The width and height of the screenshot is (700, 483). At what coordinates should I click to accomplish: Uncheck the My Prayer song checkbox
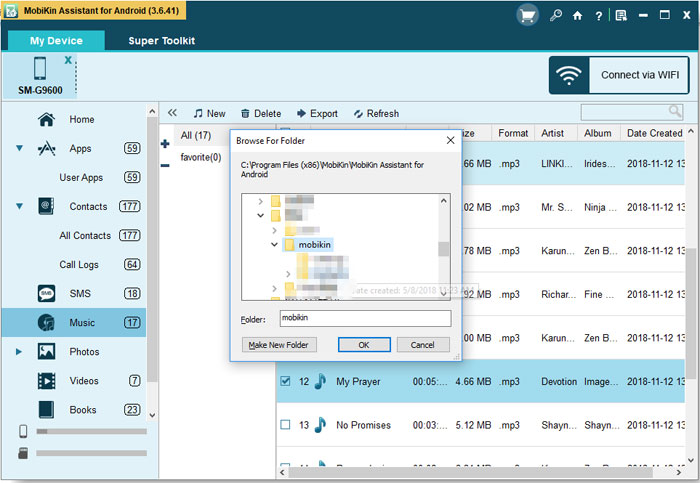pos(285,381)
